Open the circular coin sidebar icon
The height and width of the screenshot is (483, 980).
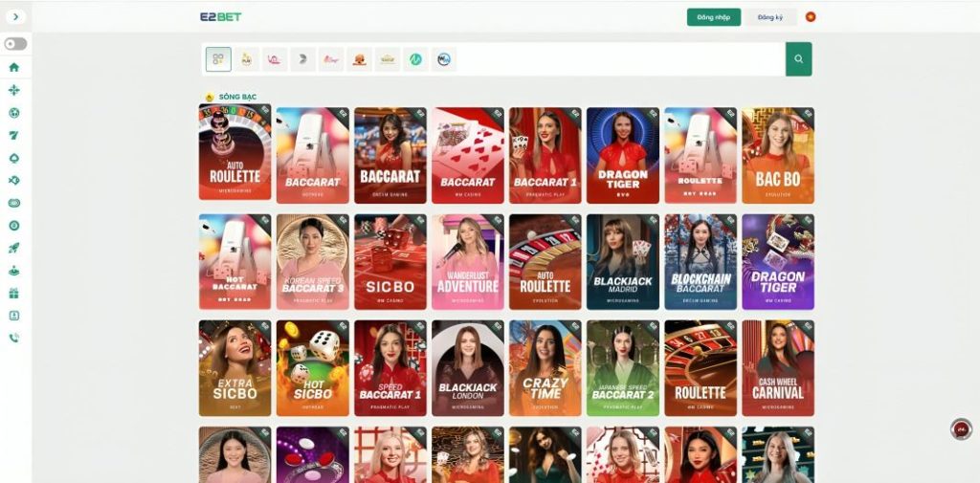pos(13,226)
